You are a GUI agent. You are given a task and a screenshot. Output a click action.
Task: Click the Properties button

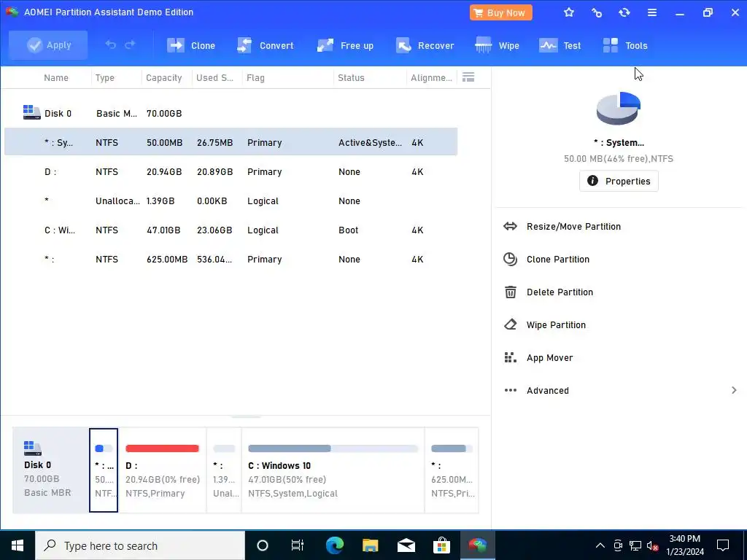[619, 181]
